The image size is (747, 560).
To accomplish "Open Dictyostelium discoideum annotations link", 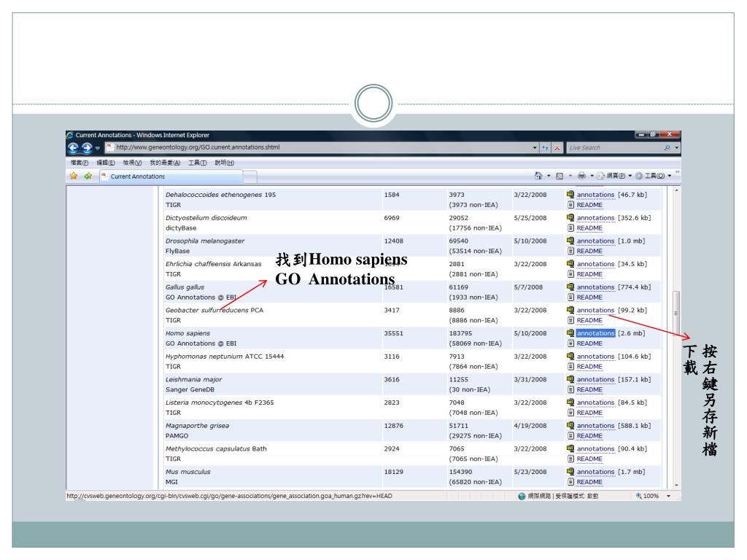I will pyautogui.click(x=595, y=217).
